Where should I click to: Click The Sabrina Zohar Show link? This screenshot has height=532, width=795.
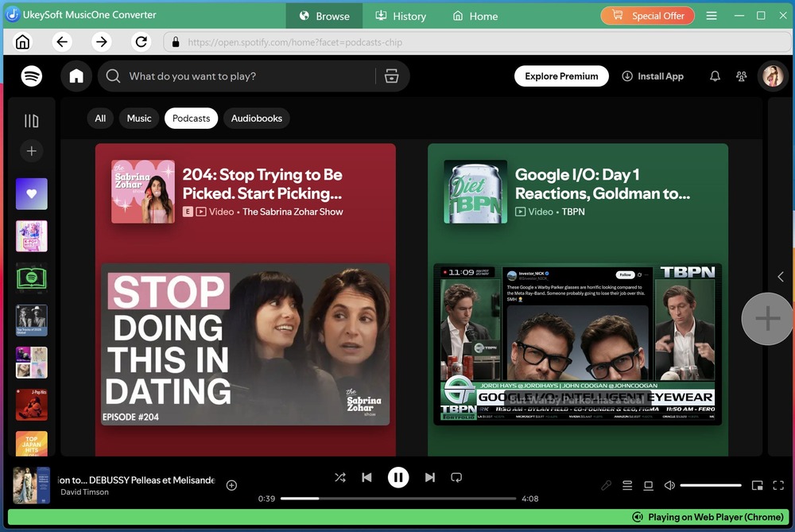point(293,212)
